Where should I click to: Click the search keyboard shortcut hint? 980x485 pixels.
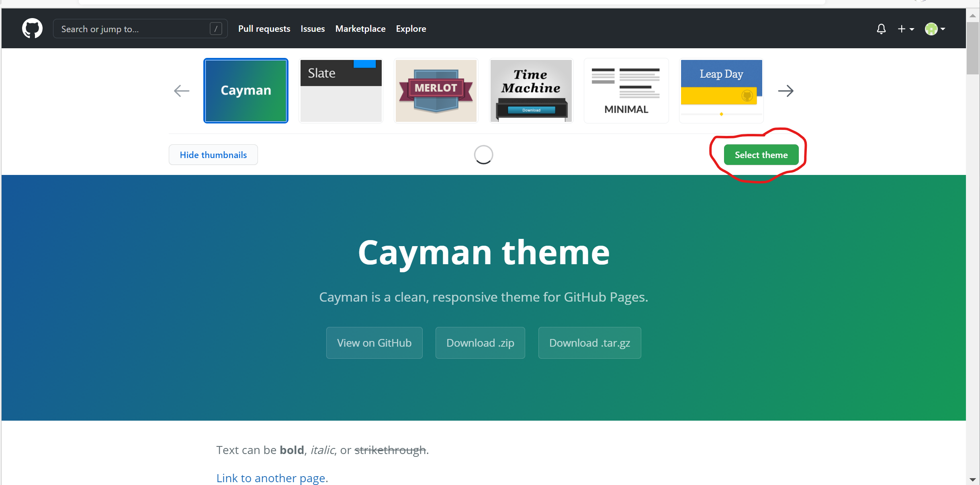point(216,28)
